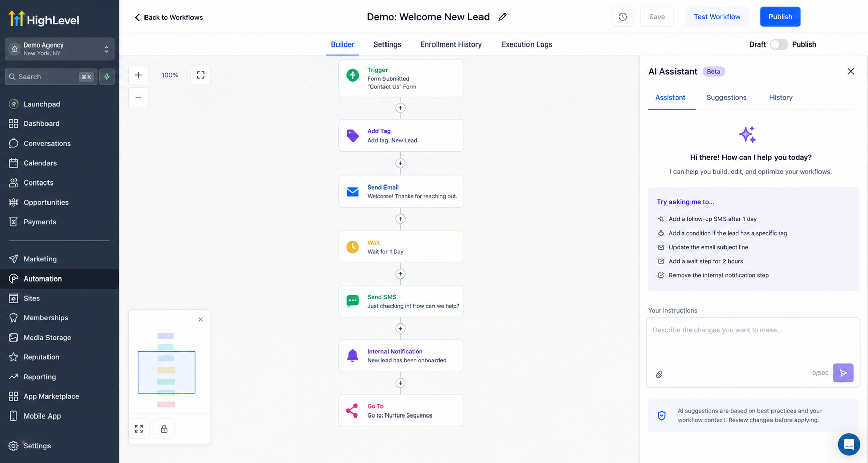Choose 'Add a follow-up SMS after 1 day'
Image resolution: width=868 pixels, height=463 pixels.
pyautogui.click(x=707, y=219)
